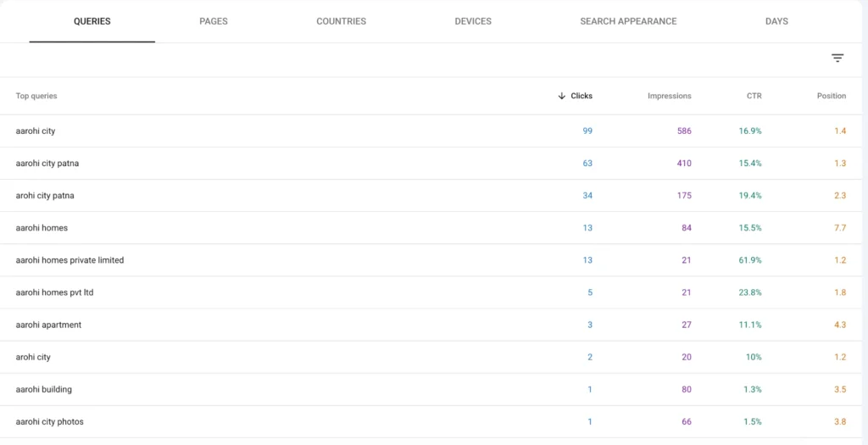868x445 pixels.
Task: Open the Devices tab
Action: pyautogui.click(x=473, y=21)
